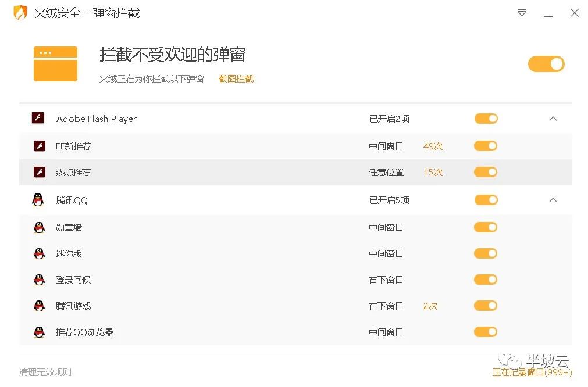This screenshot has height=387, width=588.
Task: Select the 推荐QQ浏览器 rule name
Action: (x=84, y=332)
